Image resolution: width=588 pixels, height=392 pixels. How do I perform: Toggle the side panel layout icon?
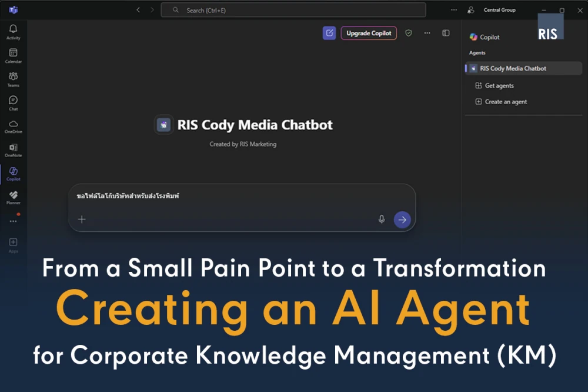click(446, 33)
